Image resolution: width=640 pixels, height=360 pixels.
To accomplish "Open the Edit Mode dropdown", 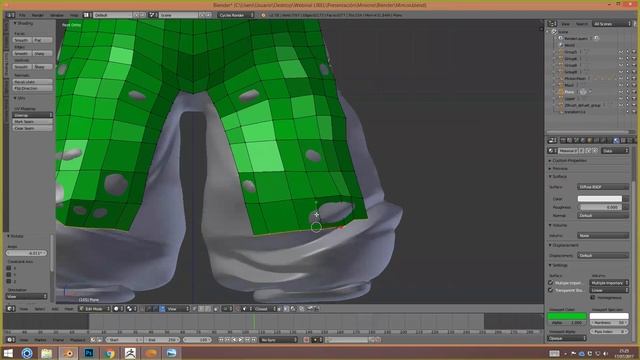I will pyautogui.click(x=94, y=309).
